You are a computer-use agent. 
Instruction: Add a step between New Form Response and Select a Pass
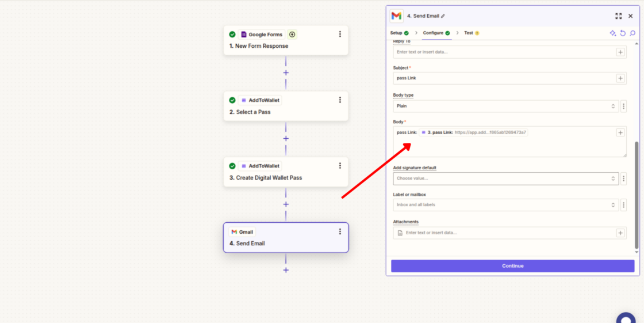[x=286, y=73]
